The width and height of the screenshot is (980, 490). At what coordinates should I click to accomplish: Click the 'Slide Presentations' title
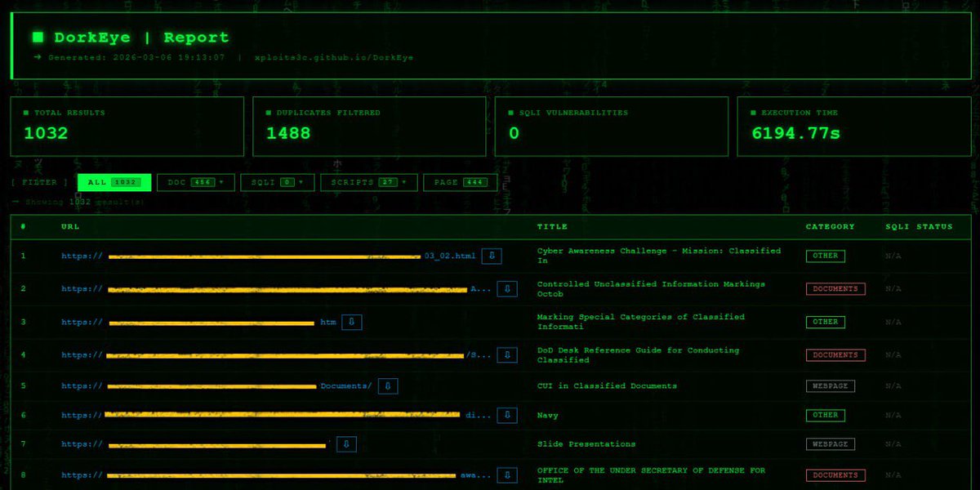tap(586, 444)
